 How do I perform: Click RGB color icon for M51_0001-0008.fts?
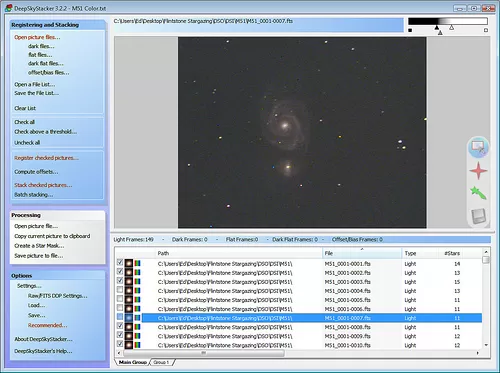coord(137,327)
